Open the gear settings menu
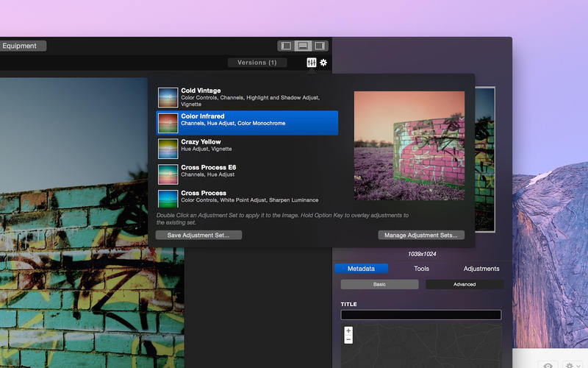The image size is (588, 368). tap(323, 63)
